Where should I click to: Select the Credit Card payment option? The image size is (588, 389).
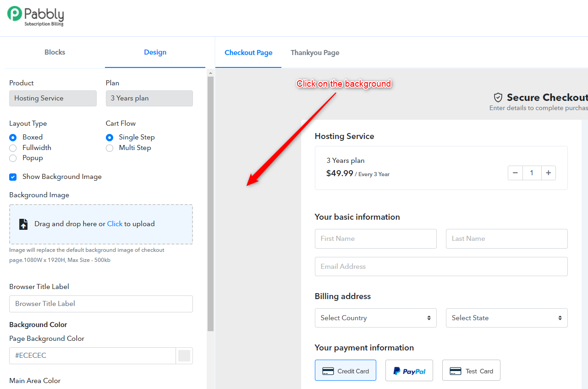tap(346, 370)
